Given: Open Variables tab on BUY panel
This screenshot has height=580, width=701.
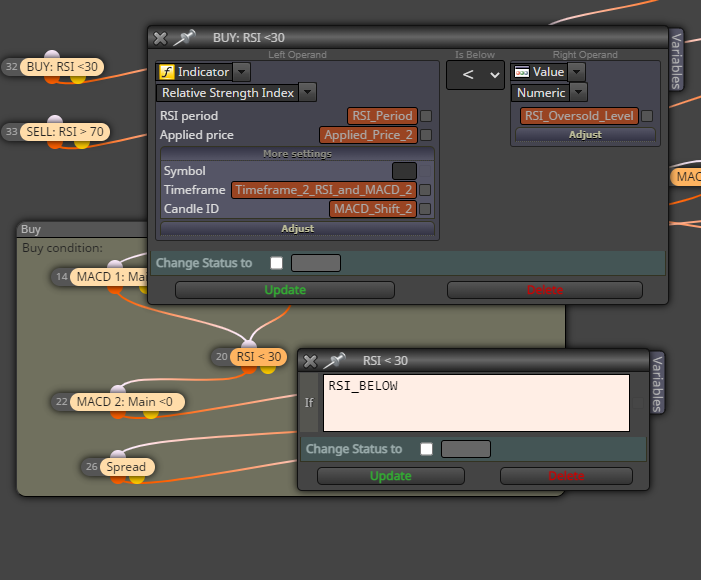Looking at the screenshot, I should (676, 60).
